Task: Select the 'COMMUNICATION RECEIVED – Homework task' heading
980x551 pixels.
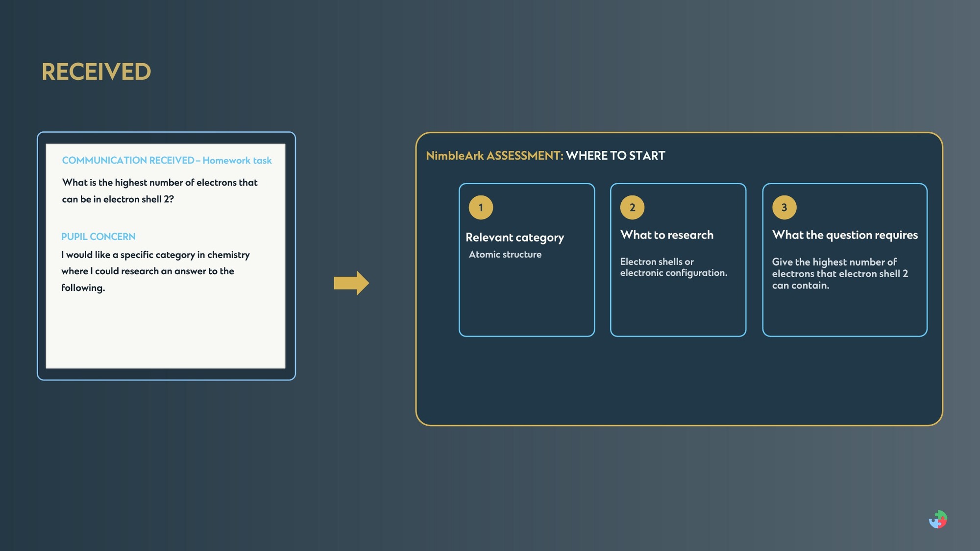Action: coord(167,160)
